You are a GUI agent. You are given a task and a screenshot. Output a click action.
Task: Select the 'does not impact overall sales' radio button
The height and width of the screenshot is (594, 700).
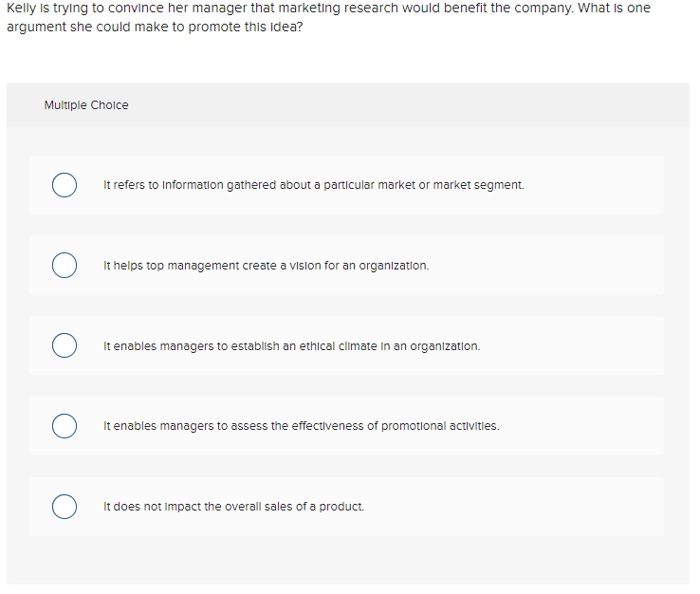tap(64, 507)
